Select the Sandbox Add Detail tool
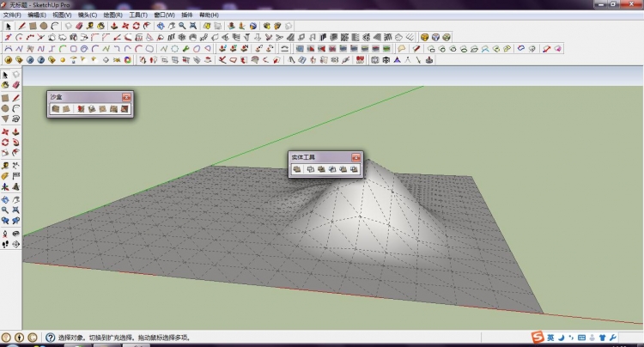Screen dimensions: 644x347 pos(113,109)
